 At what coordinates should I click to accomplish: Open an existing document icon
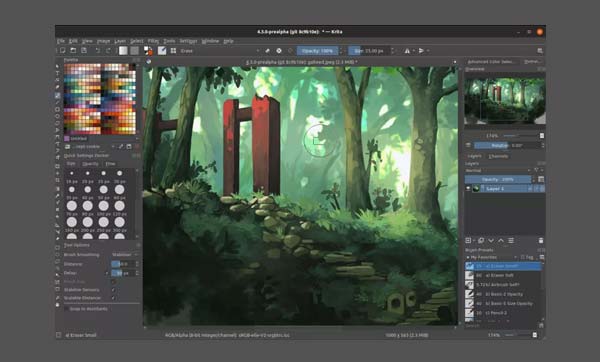coord(73,51)
